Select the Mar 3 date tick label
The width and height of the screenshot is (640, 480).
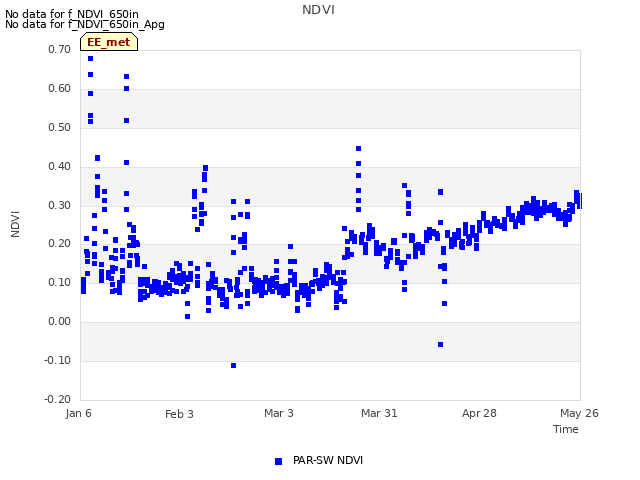(x=279, y=413)
